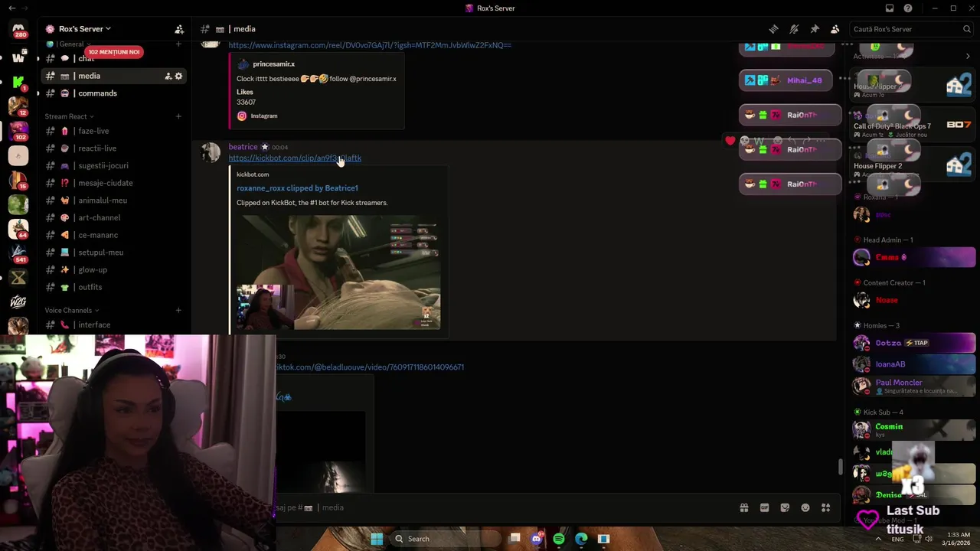Click the chat scrollbar thumb
Screen dimensions: 980x551
coord(841,467)
